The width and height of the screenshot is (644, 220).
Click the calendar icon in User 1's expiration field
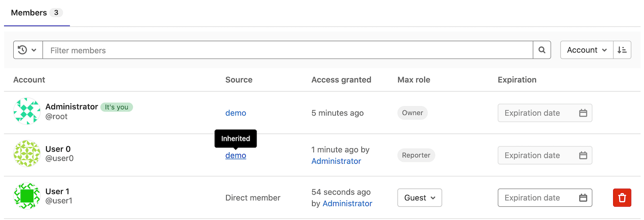coord(583,198)
